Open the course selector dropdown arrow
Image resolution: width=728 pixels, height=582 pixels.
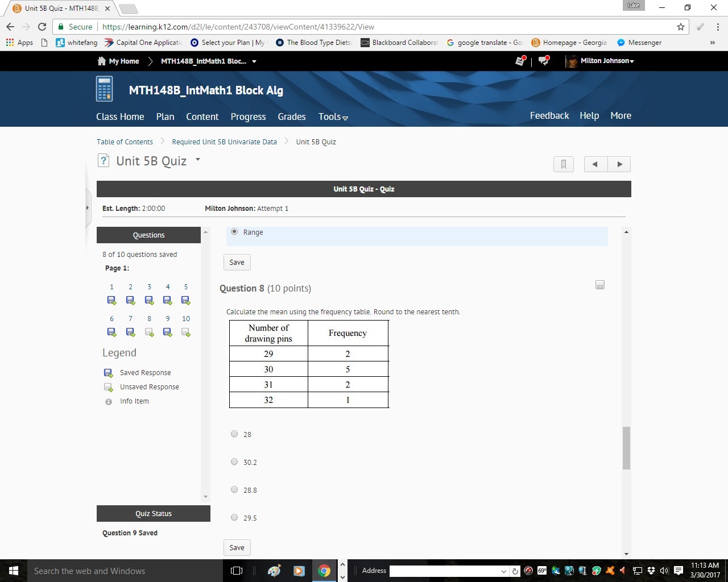254,61
